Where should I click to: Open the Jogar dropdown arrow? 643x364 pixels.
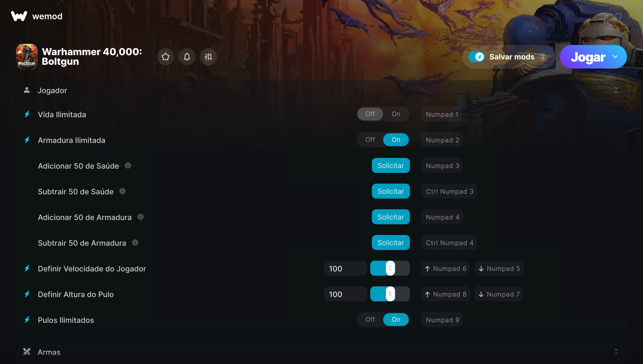click(615, 57)
